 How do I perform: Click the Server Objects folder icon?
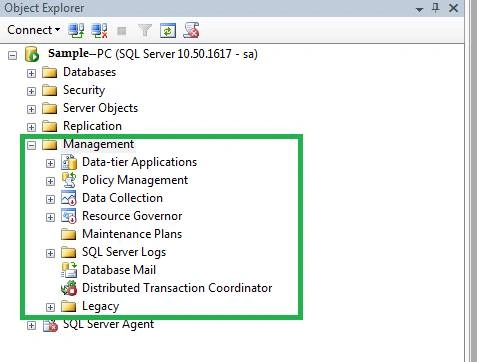pos(50,108)
